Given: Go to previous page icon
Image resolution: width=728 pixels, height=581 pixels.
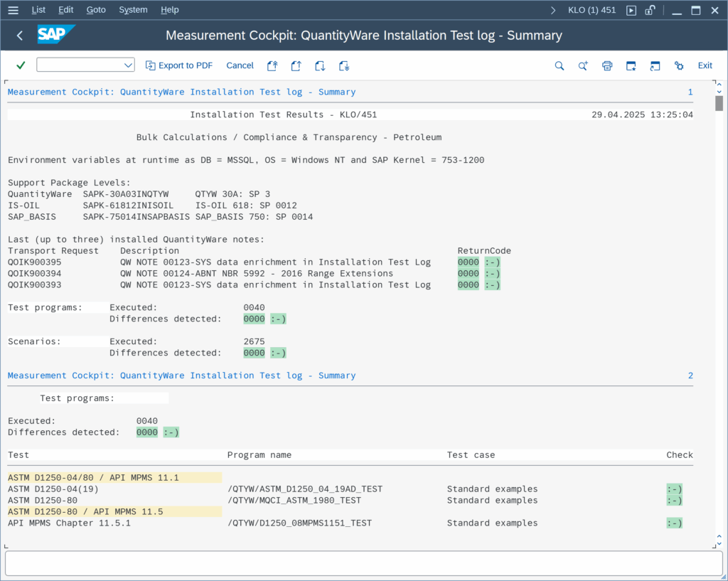Looking at the screenshot, I should 296,66.
